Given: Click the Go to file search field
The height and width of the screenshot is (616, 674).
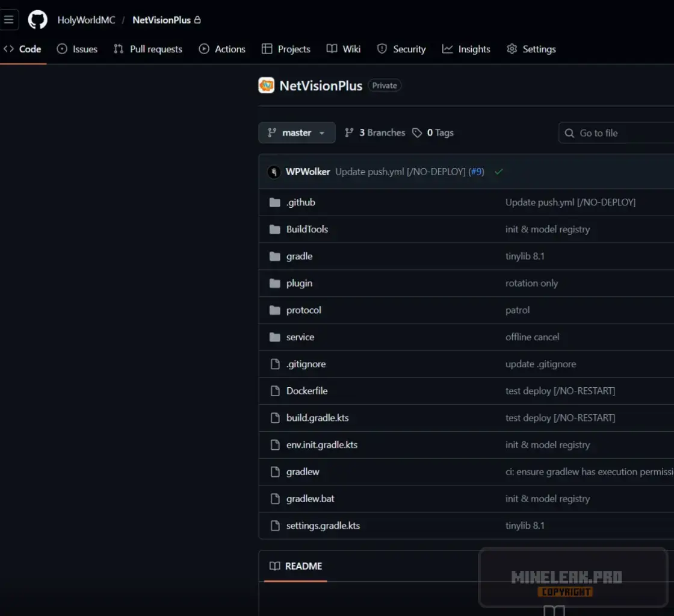Looking at the screenshot, I should [620, 133].
